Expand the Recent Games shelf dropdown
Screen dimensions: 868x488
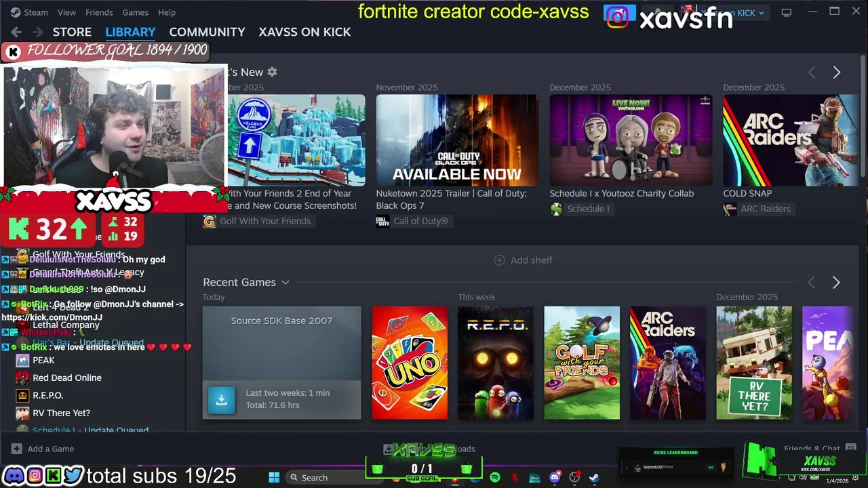(285, 283)
